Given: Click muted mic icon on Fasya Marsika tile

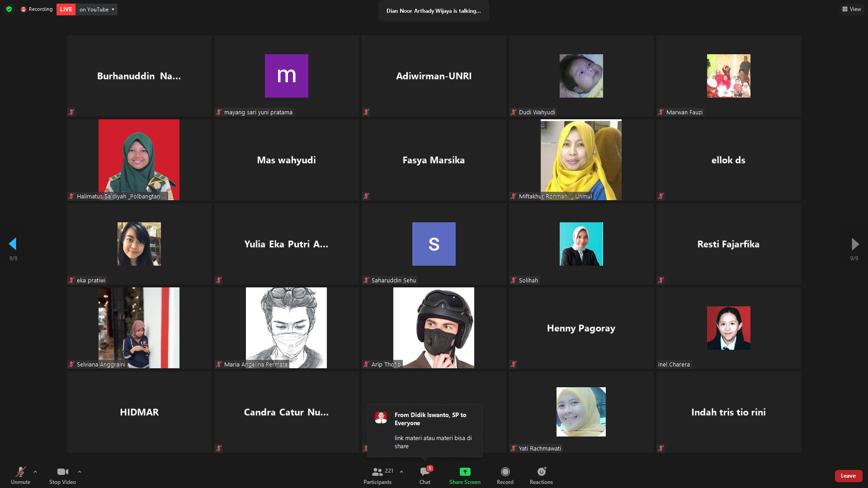Looking at the screenshot, I should click(366, 196).
